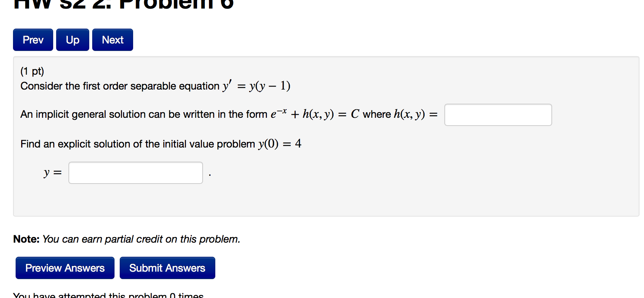Click the Prev navigation button
Image resolution: width=644 pixels, height=298 pixels.
[x=33, y=40]
